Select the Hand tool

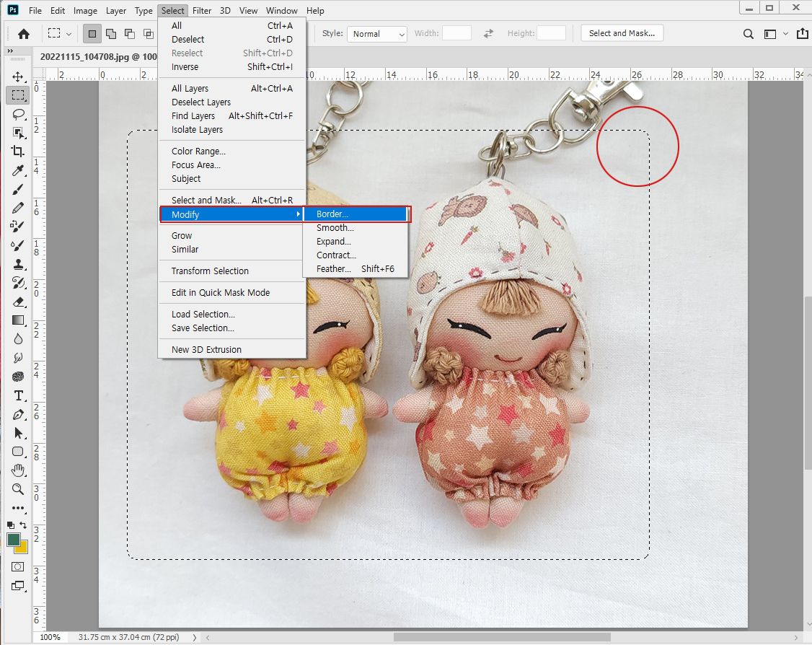(x=18, y=470)
